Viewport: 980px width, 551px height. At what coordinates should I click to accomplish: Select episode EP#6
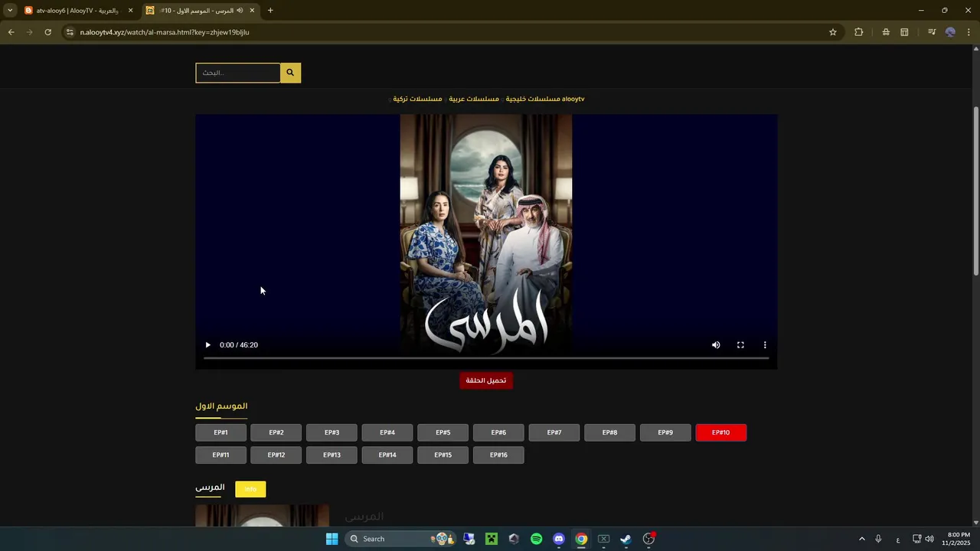(498, 432)
